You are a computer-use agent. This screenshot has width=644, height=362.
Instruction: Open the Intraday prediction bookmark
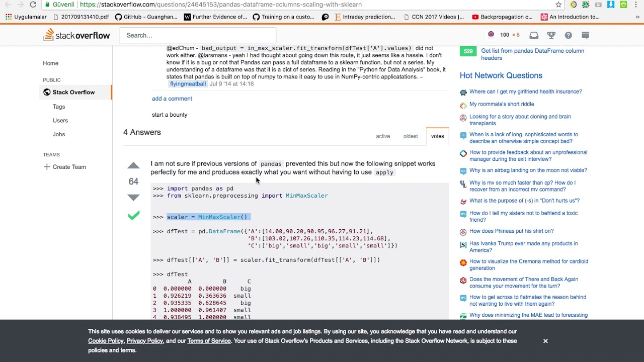pos(364,17)
